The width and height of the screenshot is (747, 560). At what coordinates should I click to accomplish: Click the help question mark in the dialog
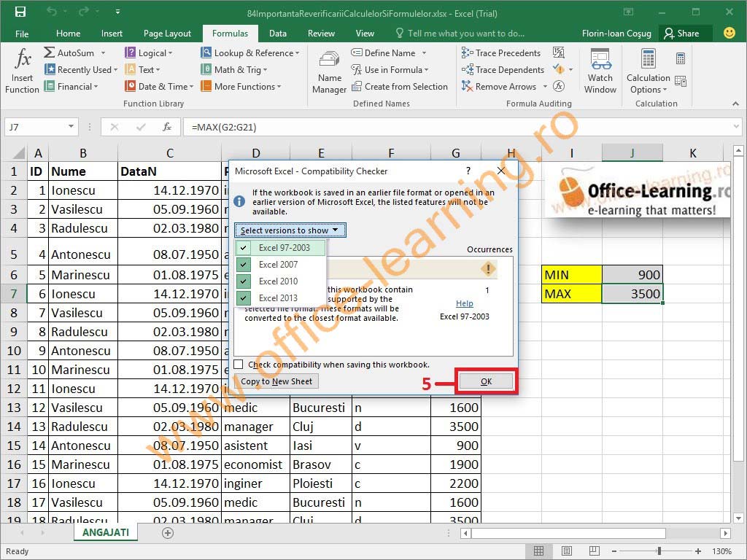(x=468, y=171)
